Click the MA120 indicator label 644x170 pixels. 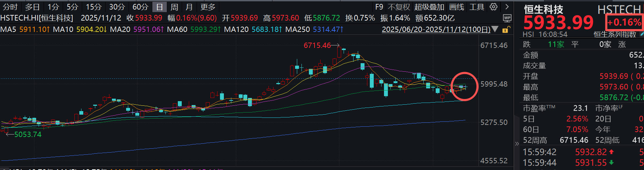click(236, 29)
